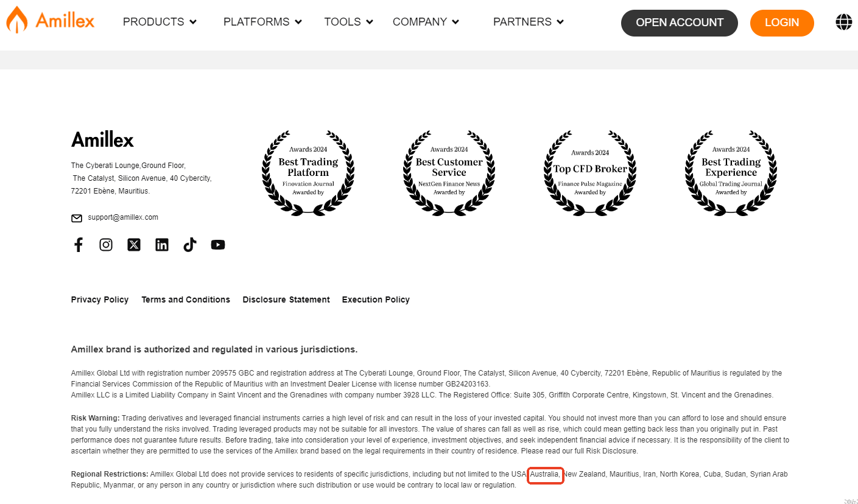This screenshot has height=504, width=858.
Task: Click the 'Regional Restrictions:' bold label
Action: pyautogui.click(x=110, y=474)
